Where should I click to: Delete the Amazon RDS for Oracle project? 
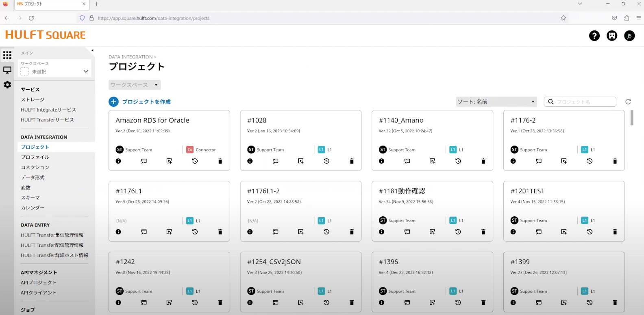pos(220,161)
